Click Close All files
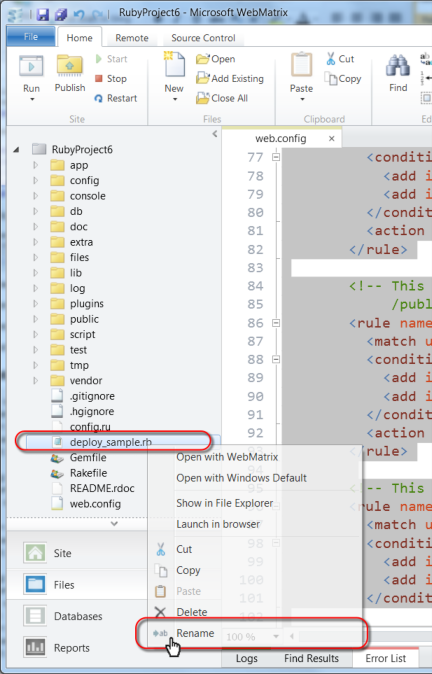 coord(222,98)
